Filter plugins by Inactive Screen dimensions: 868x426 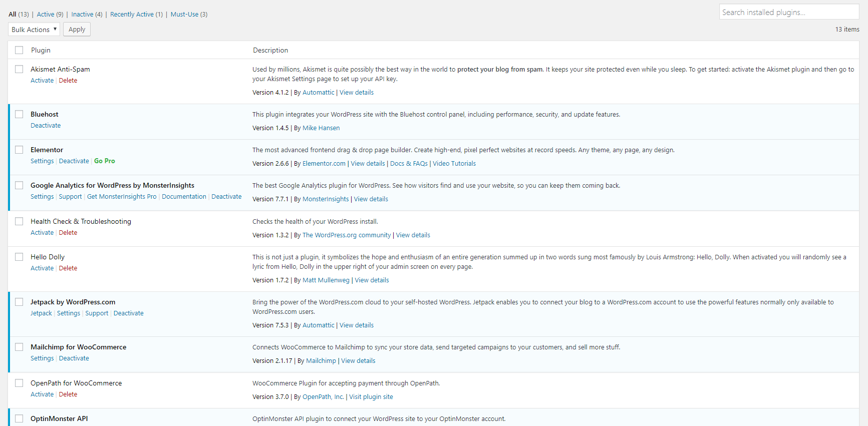coord(82,15)
